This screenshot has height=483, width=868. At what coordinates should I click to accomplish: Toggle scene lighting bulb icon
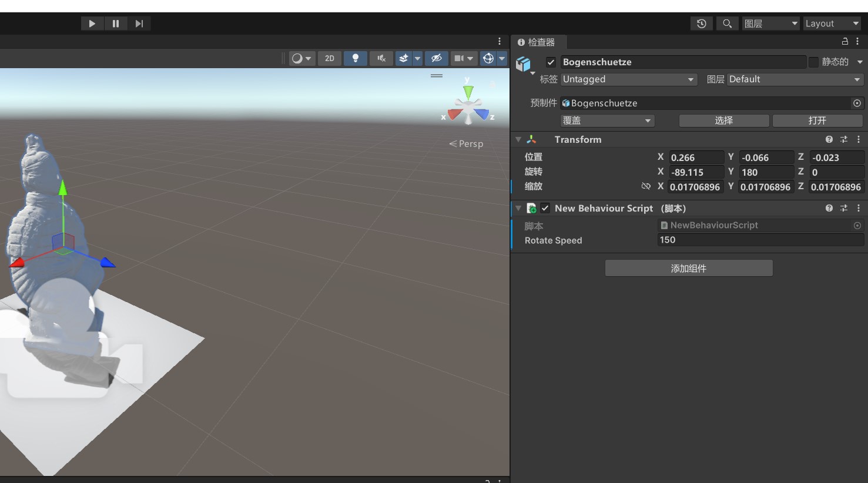[x=356, y=58]
